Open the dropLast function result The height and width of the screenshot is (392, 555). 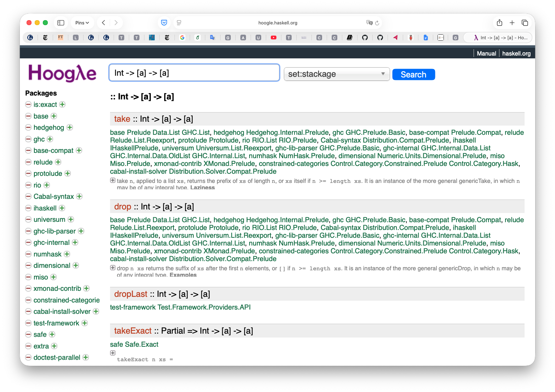click(x=131, y=294)
